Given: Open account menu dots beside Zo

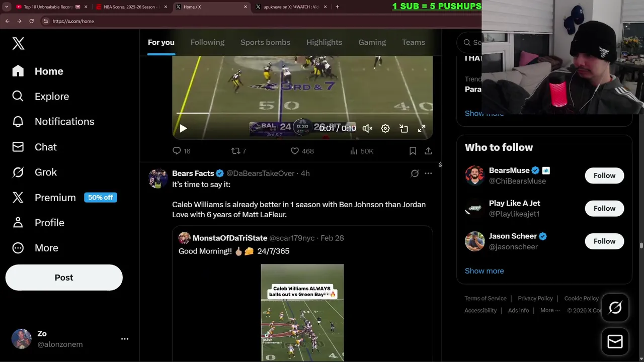Looking at the screenshot, I should click(125, 339).
